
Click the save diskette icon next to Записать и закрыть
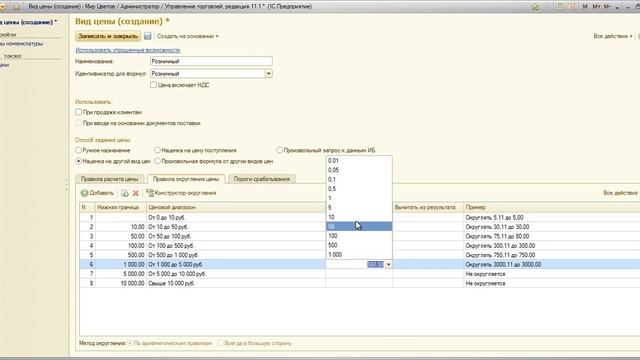148,36
